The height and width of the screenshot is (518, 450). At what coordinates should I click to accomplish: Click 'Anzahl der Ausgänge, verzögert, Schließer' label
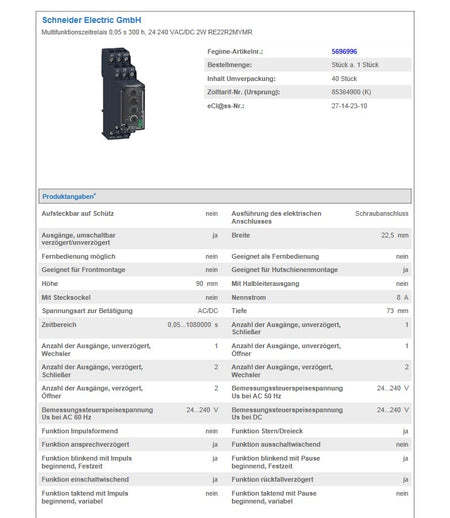click(x=92, y=371)
